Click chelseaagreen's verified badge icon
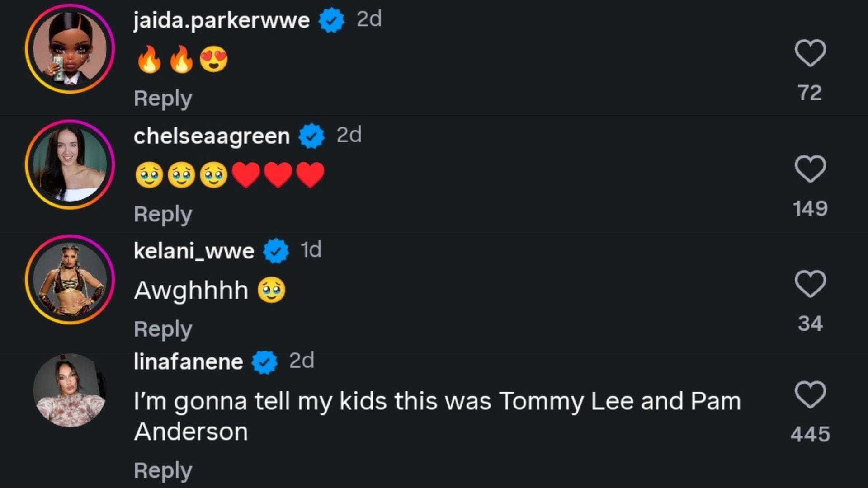Screen dimensions: 868x488 [x=310, y=136]
